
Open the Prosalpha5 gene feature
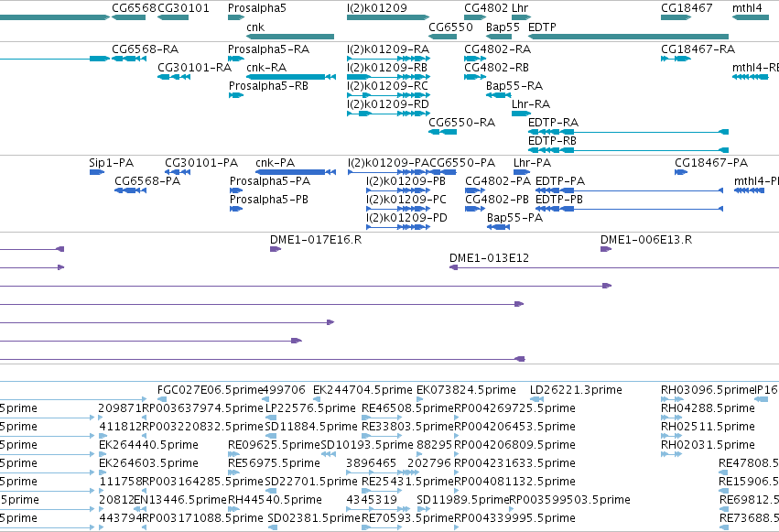coord(236,17)
